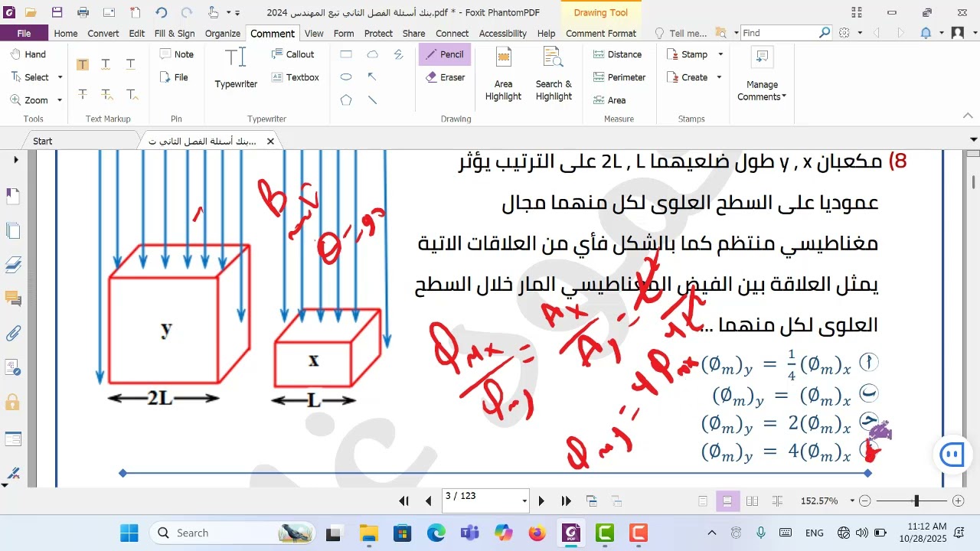Open the Manage Comments dropdown
980x551 pixels.
click(762, 74)
